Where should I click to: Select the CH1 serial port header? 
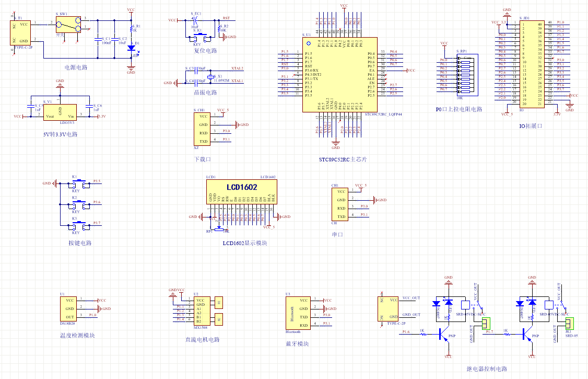340,204
